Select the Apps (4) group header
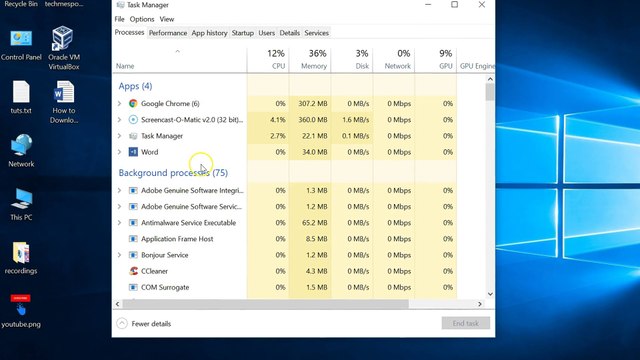 [x=135, y=86]
